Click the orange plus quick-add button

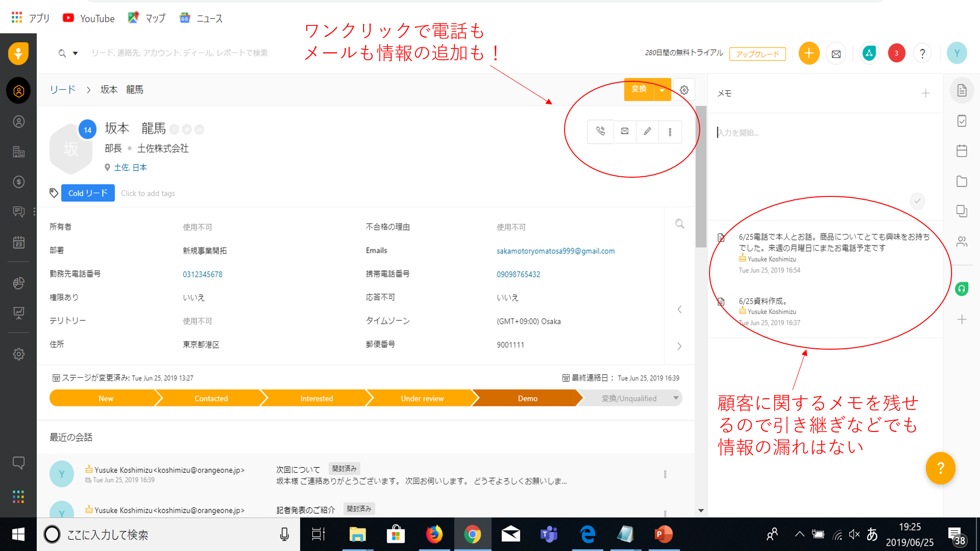pyautogui.click(x=809, y=53)
